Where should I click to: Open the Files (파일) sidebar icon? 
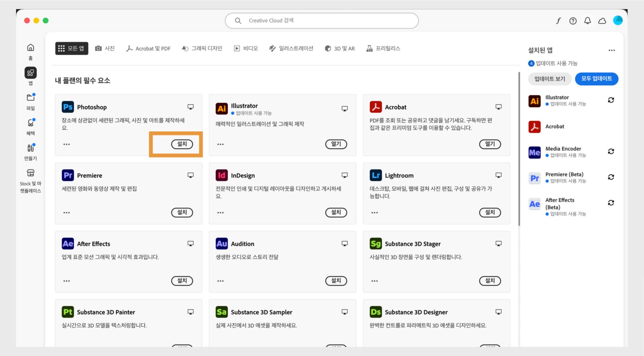31,98
